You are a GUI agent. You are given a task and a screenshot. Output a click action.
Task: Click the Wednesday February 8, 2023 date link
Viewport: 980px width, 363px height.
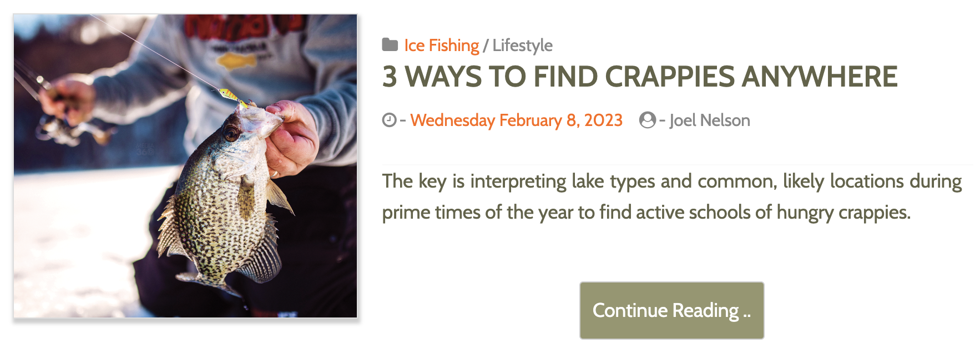coord(516,120)
